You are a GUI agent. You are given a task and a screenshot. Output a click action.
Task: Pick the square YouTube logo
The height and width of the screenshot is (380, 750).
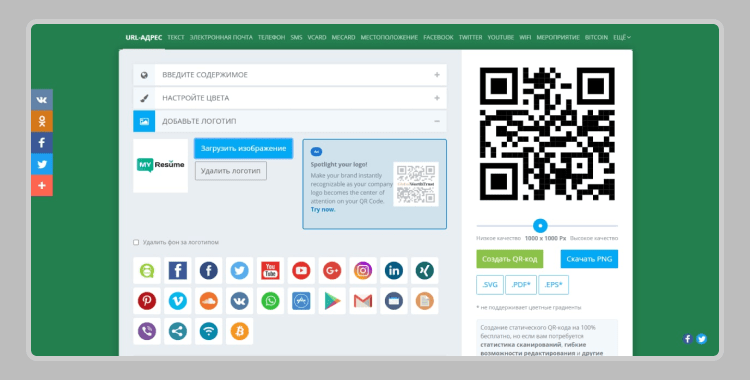(270, 270)
